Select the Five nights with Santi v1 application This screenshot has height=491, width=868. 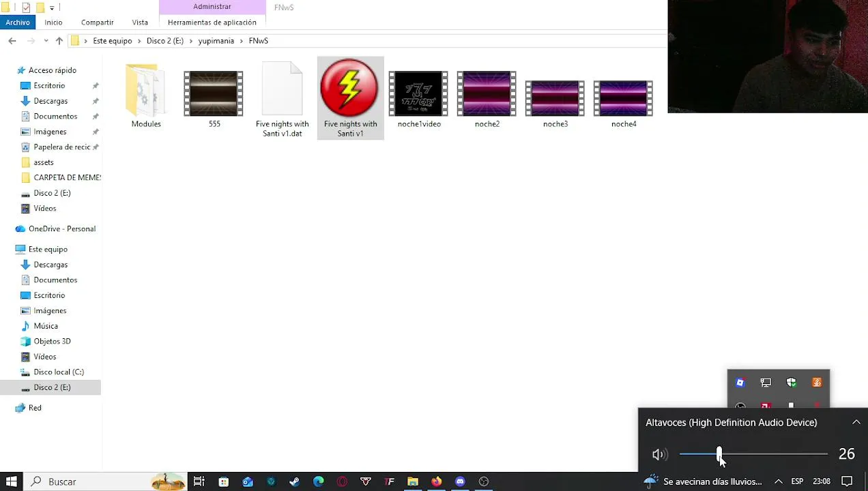coord(350,98)
